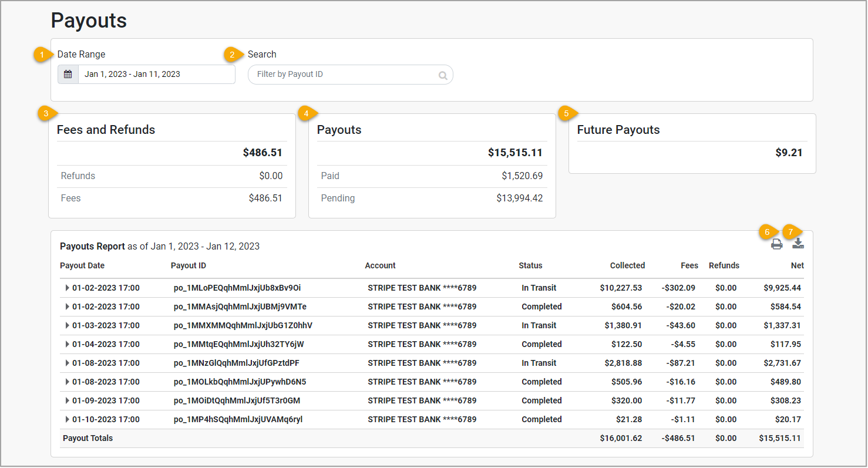This screenshot has height=468, width=868.
Task: Click the magnifying glass search icon
Action: (442, 75)
